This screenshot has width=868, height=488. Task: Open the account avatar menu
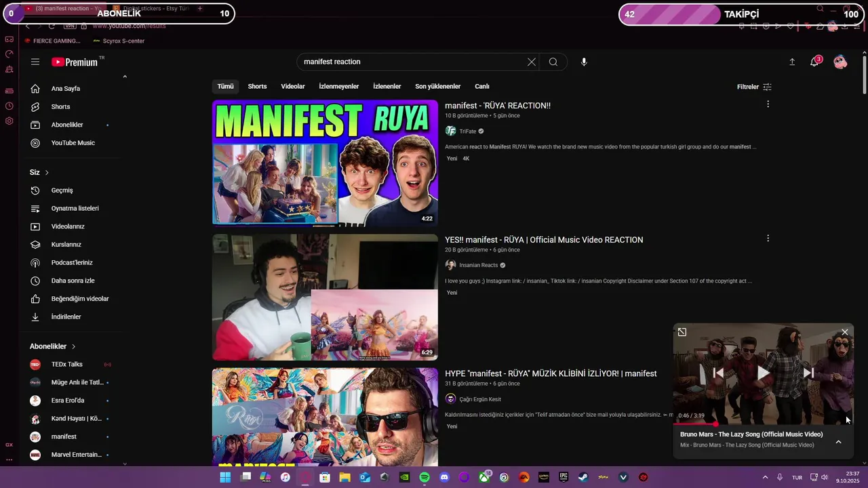point(840,62)
